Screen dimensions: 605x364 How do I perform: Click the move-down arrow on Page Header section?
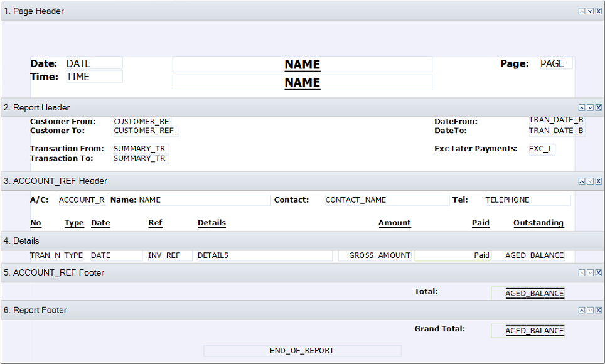pyautogui.click(x=590, y=11)
